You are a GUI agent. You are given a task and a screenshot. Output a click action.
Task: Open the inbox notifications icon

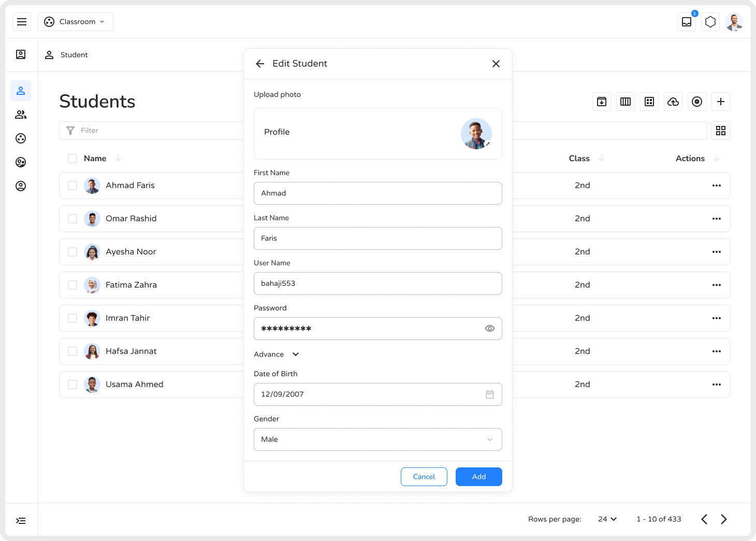[687, 22]
